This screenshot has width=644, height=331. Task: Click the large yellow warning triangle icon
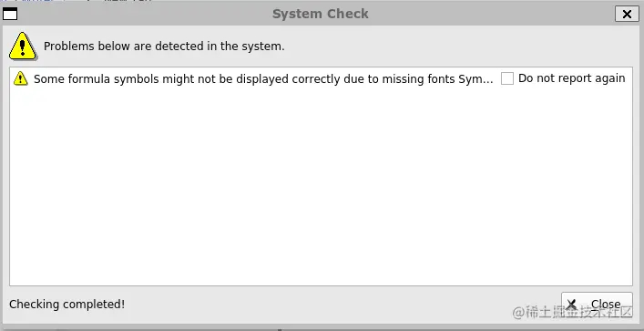tap(23, 47)
